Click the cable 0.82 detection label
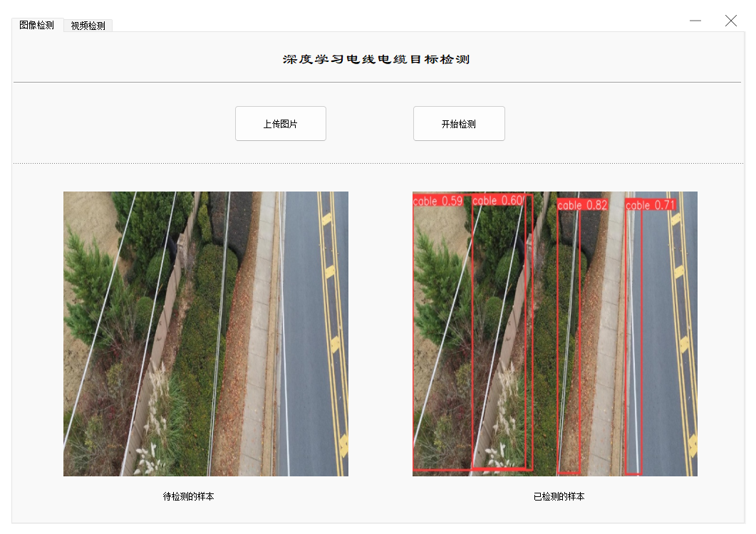 [x=582, y=205]
